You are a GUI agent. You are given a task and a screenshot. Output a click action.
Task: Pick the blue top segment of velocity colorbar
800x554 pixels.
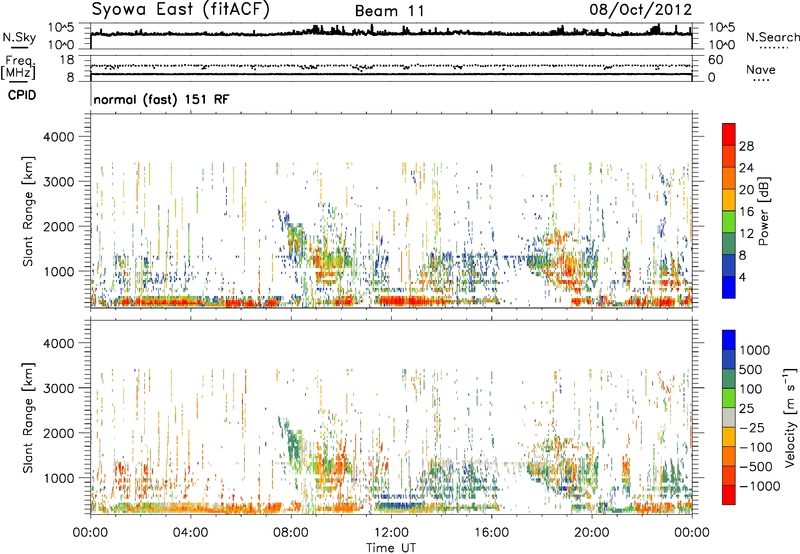(x=729, y=340)
